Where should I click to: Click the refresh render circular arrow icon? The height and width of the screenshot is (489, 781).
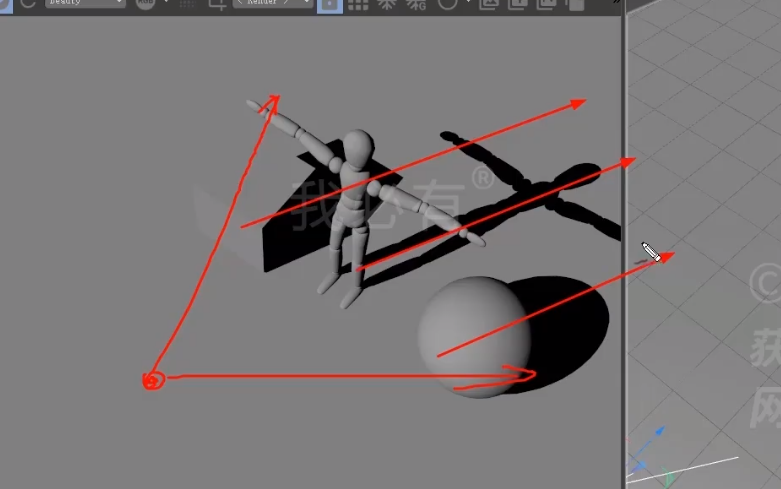pyautogui.click(x=28, y=3)
